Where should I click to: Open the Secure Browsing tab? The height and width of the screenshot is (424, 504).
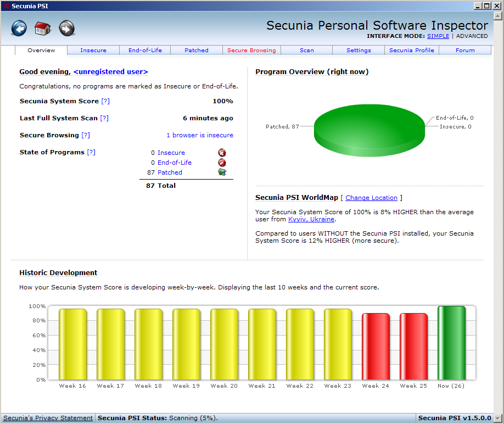click(251, 50)
